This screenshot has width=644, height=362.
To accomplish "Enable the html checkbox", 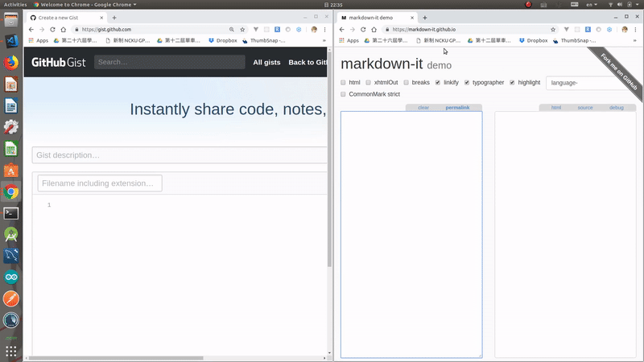I will [343, 83].
